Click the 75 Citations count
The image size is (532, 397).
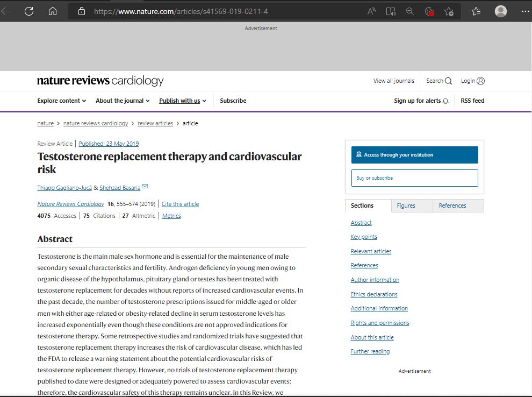[99, 216]
